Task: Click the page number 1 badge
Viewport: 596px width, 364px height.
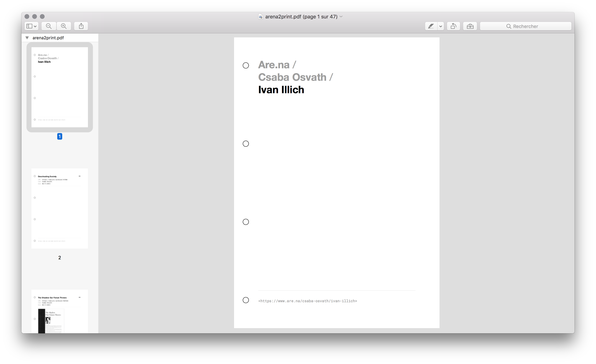Action: (60, 137)
